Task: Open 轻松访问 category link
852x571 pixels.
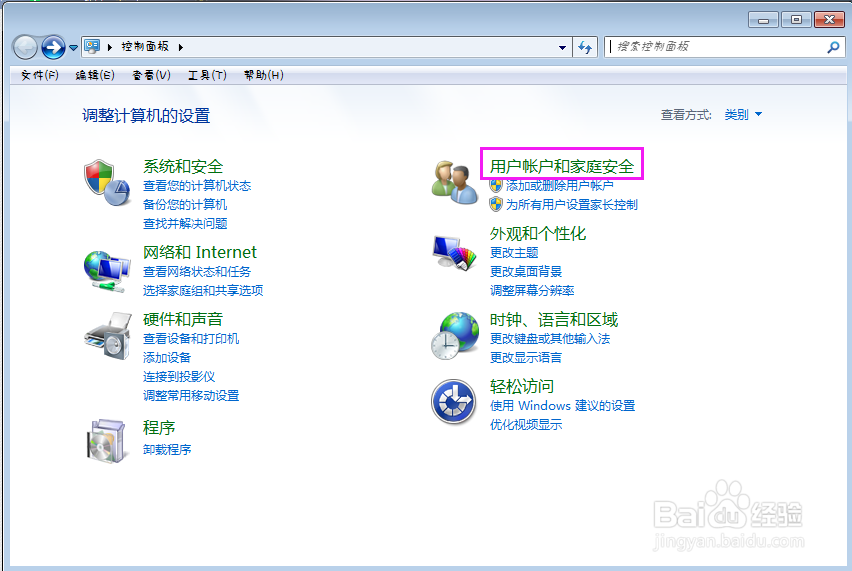Action: tap(522, 386)
